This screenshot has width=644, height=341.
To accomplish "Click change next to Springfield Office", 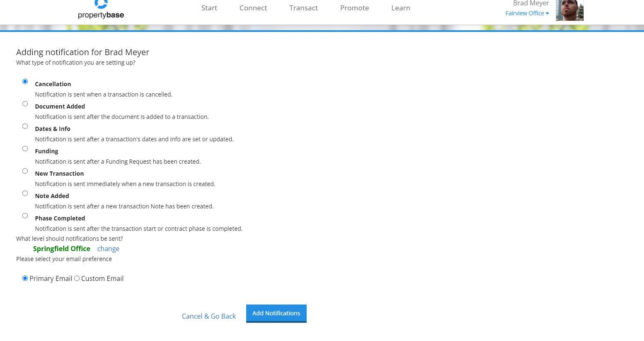I will tap(108, 248).
